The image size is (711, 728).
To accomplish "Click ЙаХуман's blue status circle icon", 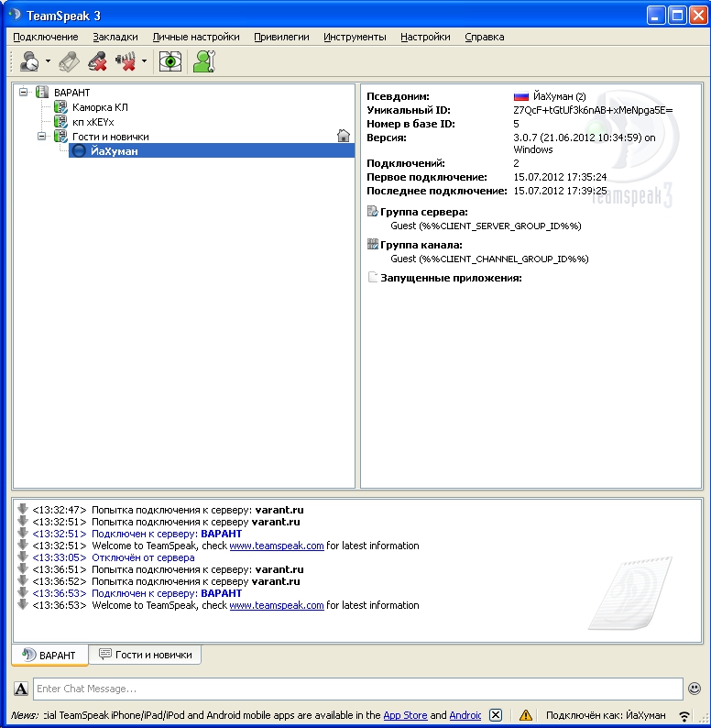I will tap(79, 151).
